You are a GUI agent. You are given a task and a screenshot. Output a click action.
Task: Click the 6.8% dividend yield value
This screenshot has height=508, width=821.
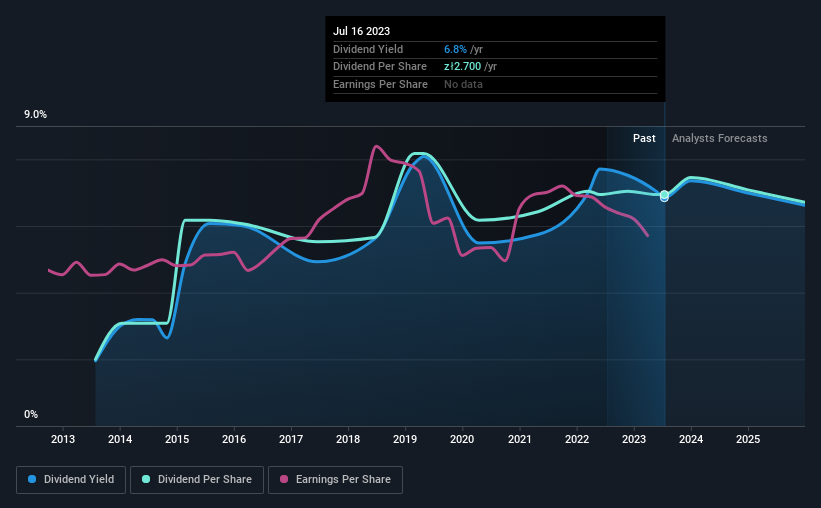455,49
